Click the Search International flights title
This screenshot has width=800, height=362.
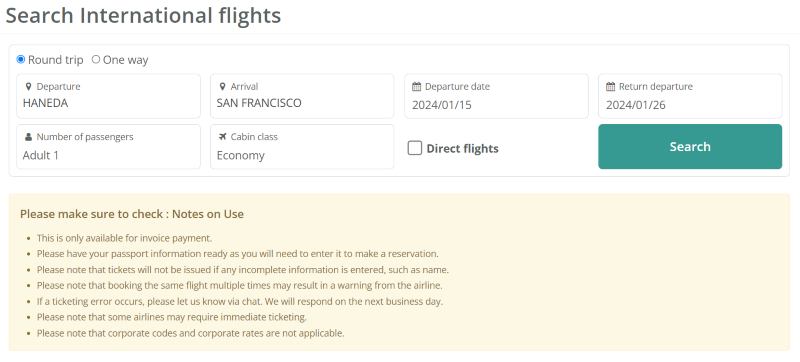coord(143,15)
